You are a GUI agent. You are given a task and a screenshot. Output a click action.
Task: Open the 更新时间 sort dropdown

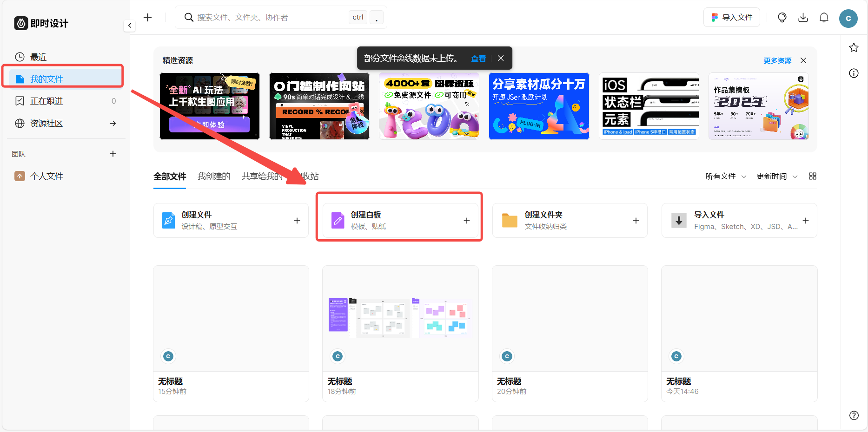[777, 176]
